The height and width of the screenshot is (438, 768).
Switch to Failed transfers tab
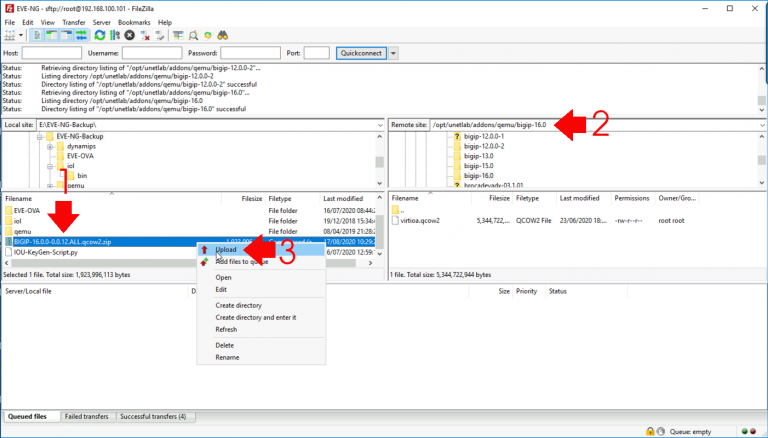(87, 416)
